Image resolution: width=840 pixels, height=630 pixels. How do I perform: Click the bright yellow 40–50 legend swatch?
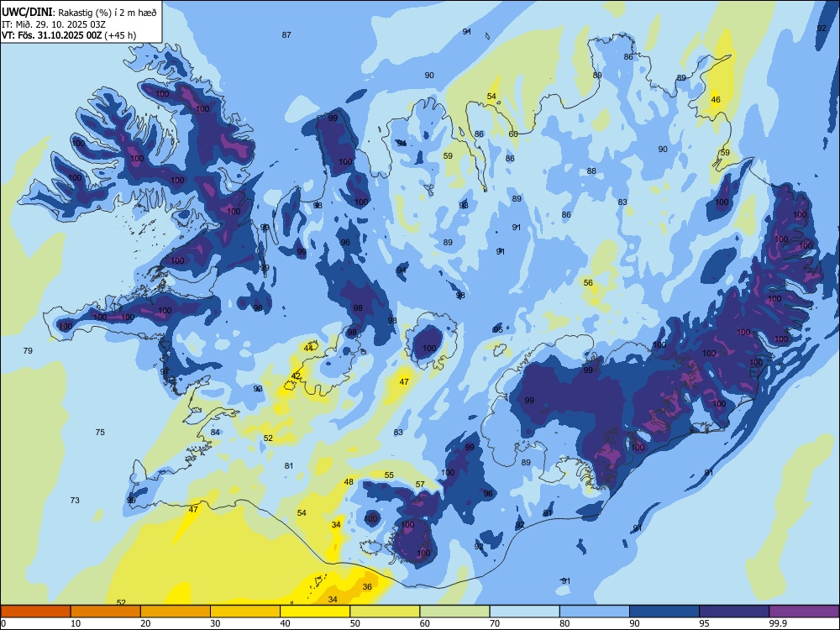315,612
